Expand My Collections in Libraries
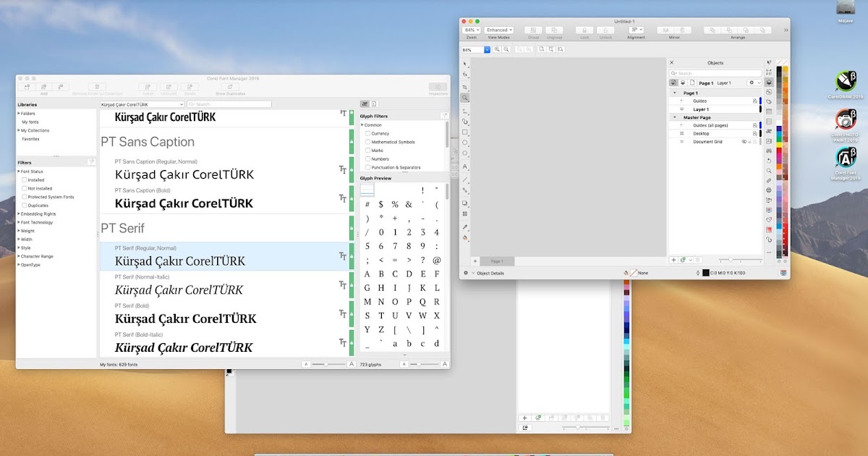 click(x=19, y=130)
